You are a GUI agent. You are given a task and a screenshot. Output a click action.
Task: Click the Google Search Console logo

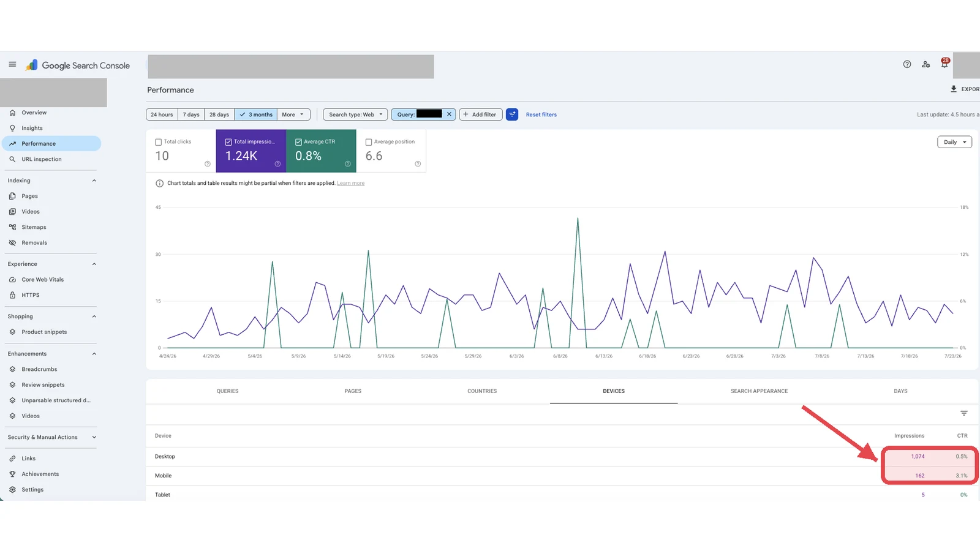click(78, 66)
